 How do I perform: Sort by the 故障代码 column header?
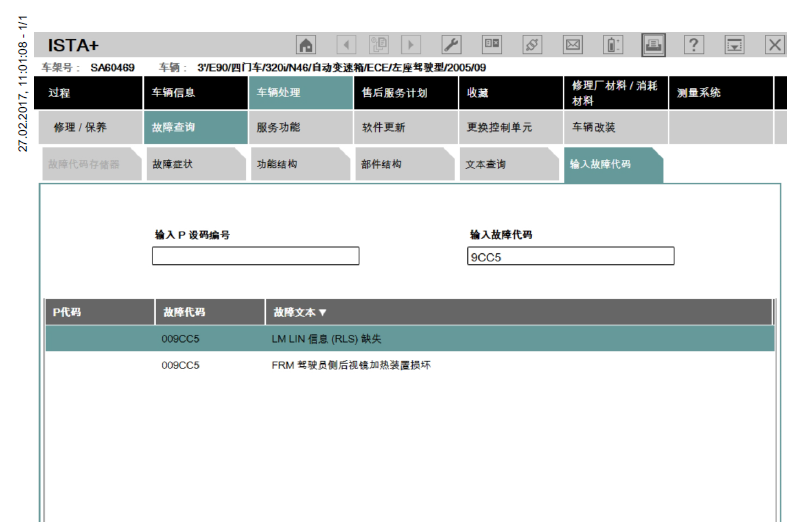click(x=210, y=312)
